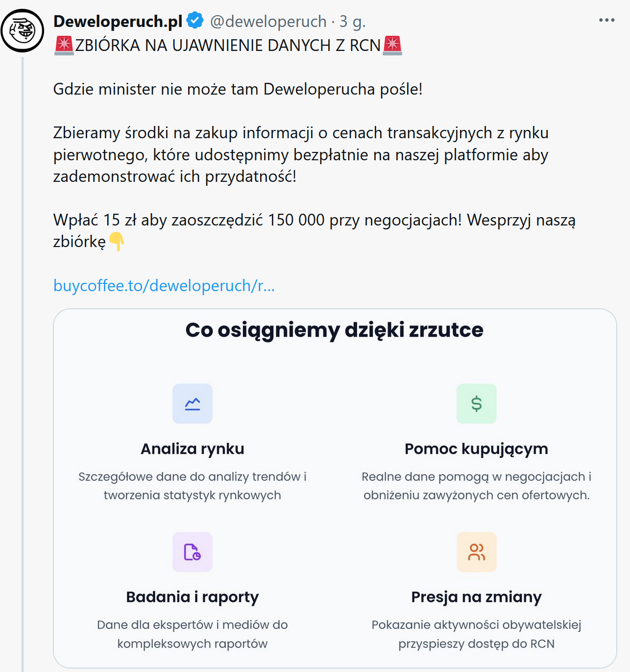Click the Badania i raporty document icon
This screenshot has height=672, width=630.
(193, 552)
